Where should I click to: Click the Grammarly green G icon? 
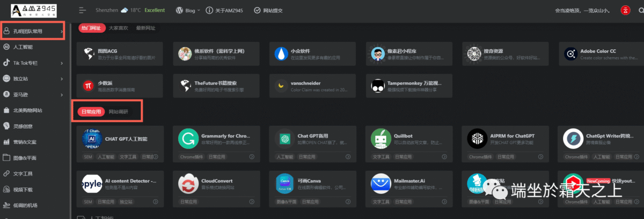tap(188, 139)
